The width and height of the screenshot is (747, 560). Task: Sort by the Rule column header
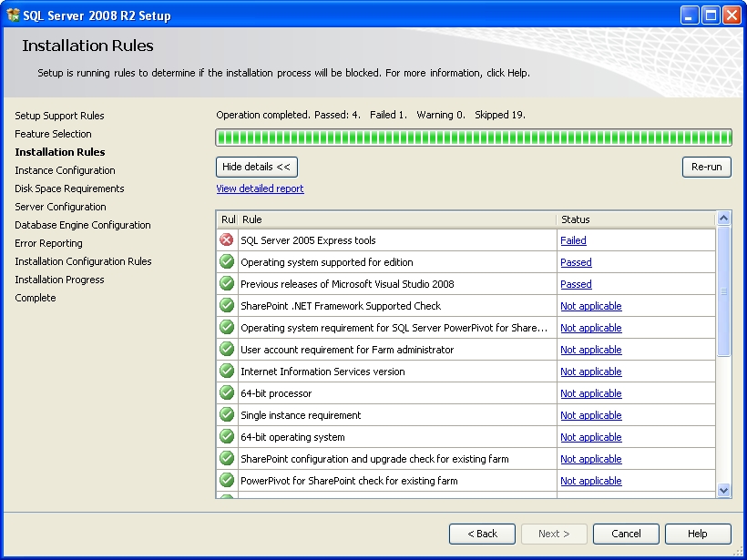pyautogui.click(x=397, y=219)
